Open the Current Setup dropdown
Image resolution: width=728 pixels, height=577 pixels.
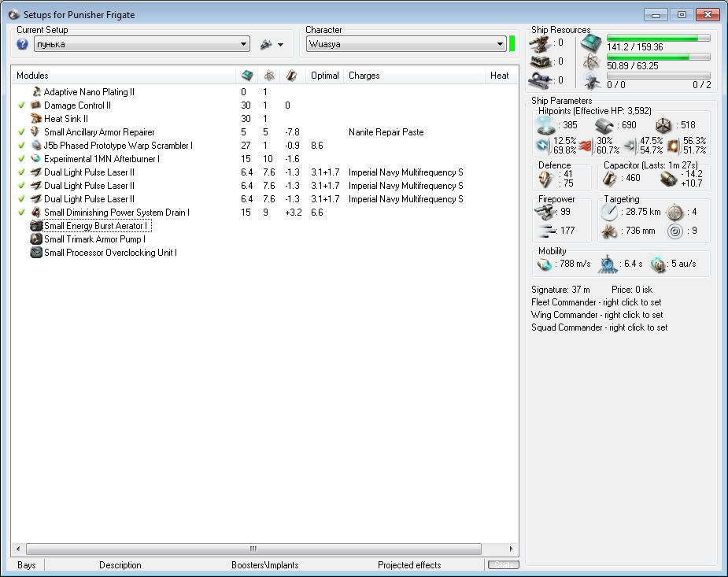(x=243, y=45)
